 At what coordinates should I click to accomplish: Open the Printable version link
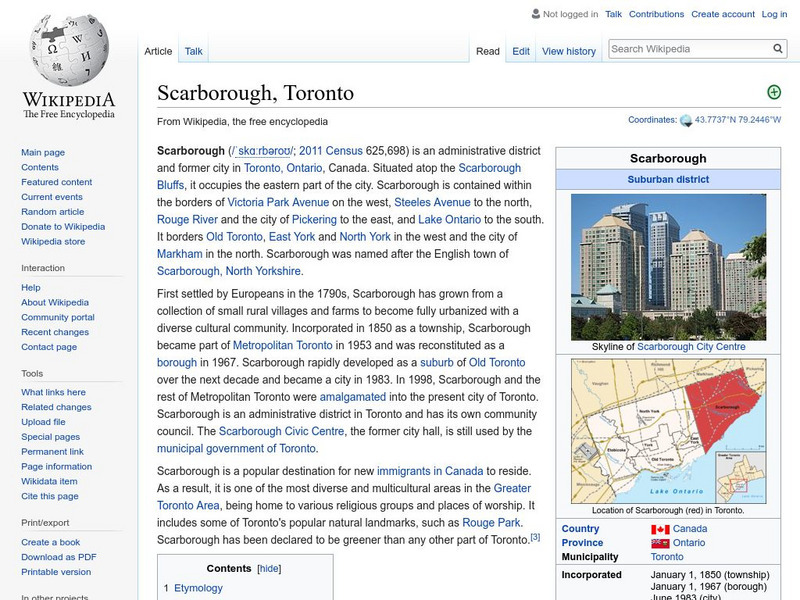click(56, 571)
